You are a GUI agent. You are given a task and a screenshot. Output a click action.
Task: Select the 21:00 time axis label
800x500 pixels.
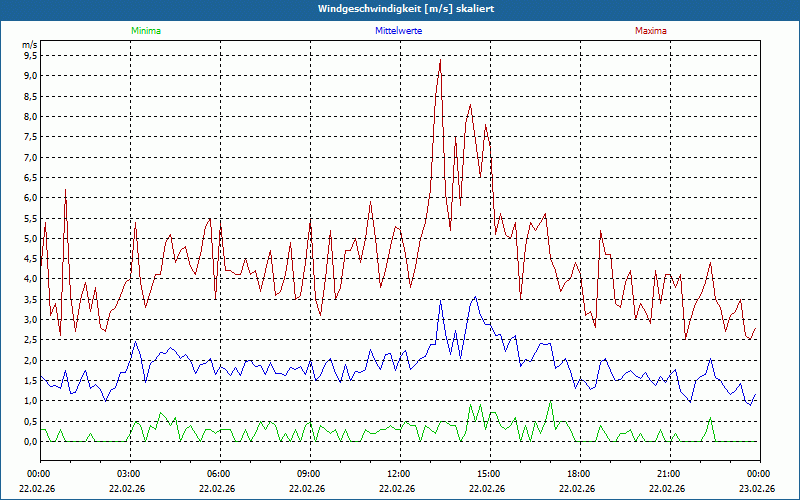coord(668,474)
